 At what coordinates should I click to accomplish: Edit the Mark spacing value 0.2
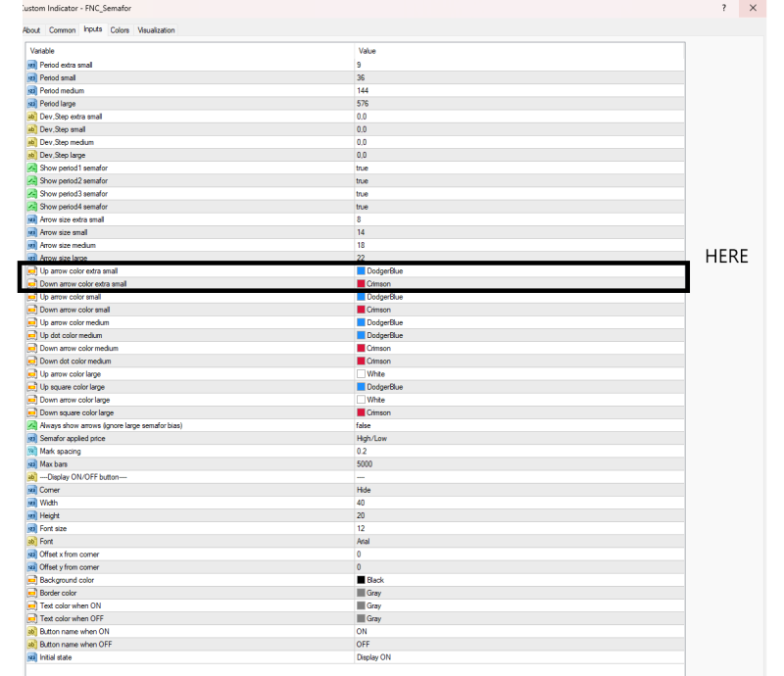pyautogui.click(x=362, y=451)
